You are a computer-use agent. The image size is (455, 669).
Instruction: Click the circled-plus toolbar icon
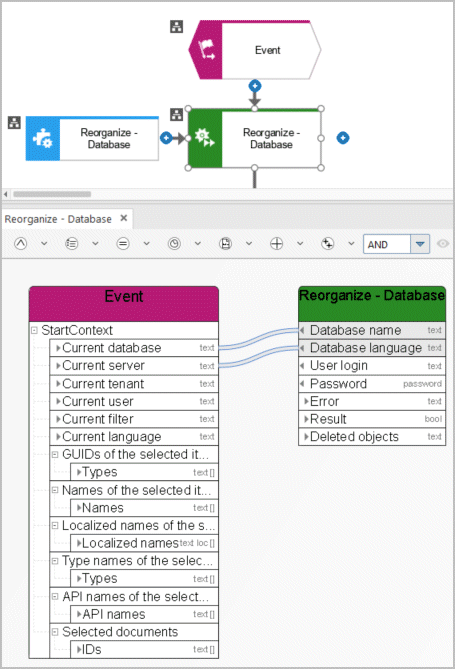click(277, 244)
